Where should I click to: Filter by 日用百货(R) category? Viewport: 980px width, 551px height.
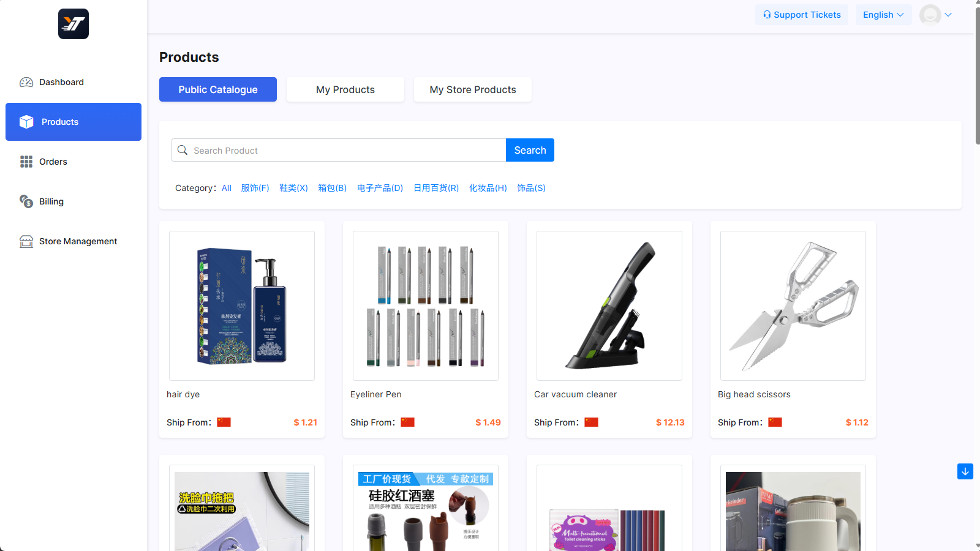[x=436, y=188]
